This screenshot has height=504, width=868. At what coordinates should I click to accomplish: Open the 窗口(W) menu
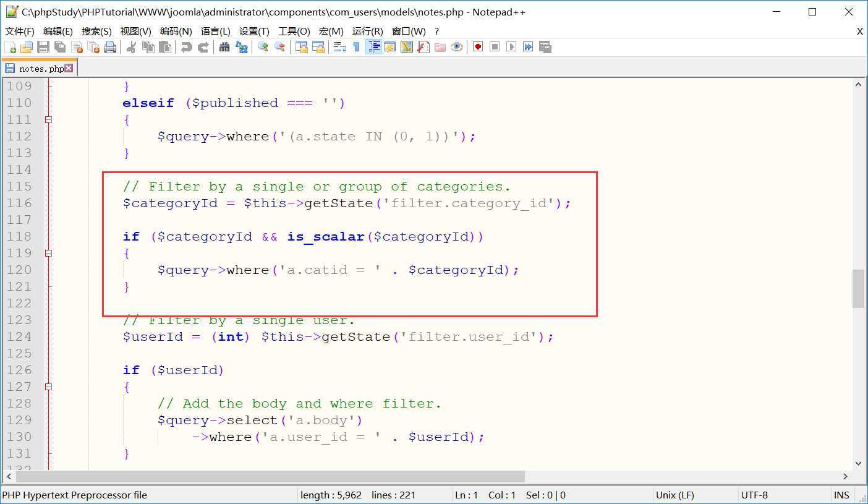click(x=409, y=31)
